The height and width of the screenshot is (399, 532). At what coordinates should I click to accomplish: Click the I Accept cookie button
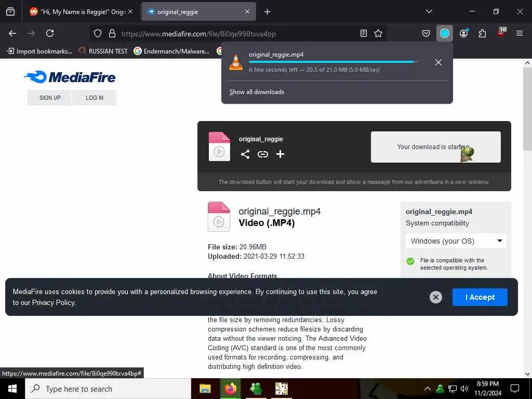pos(480,297)
